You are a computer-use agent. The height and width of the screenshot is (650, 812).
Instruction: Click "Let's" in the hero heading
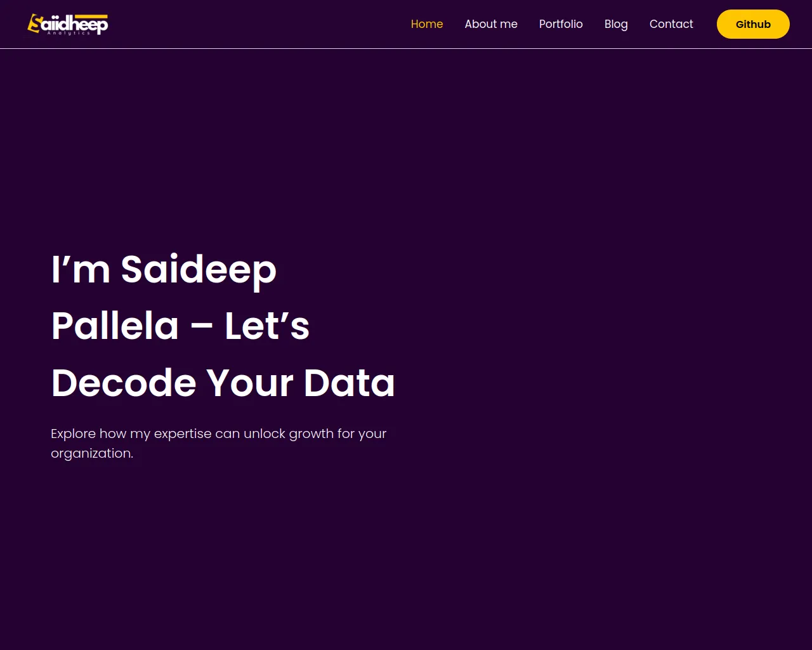click(x=267, y=326)
